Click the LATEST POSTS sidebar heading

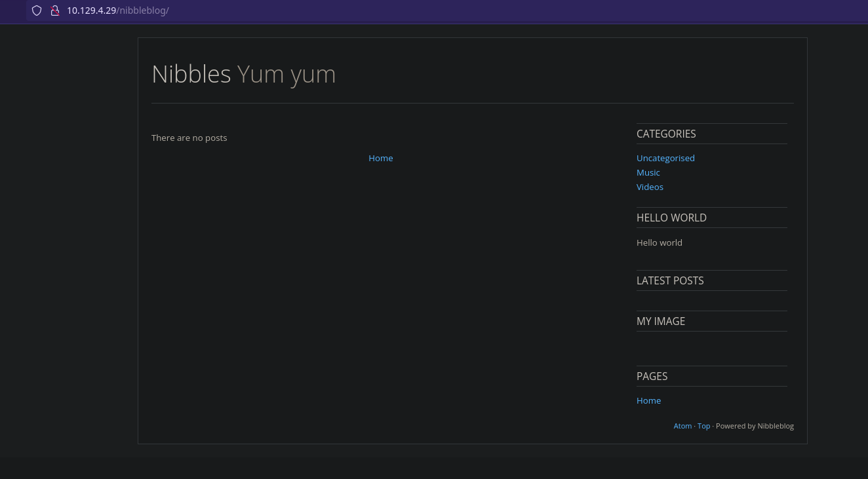pos(670,280)
